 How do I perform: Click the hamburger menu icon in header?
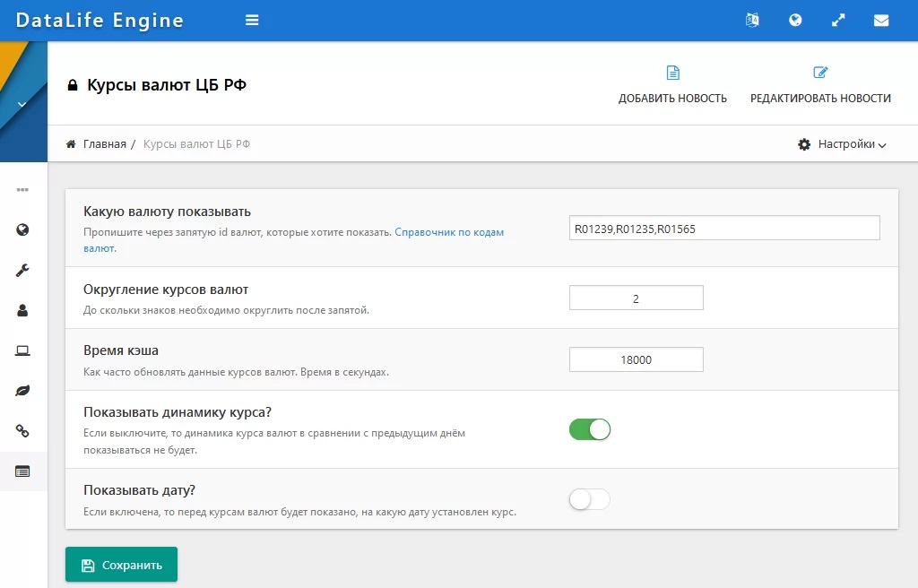click(x=252, y=21)
